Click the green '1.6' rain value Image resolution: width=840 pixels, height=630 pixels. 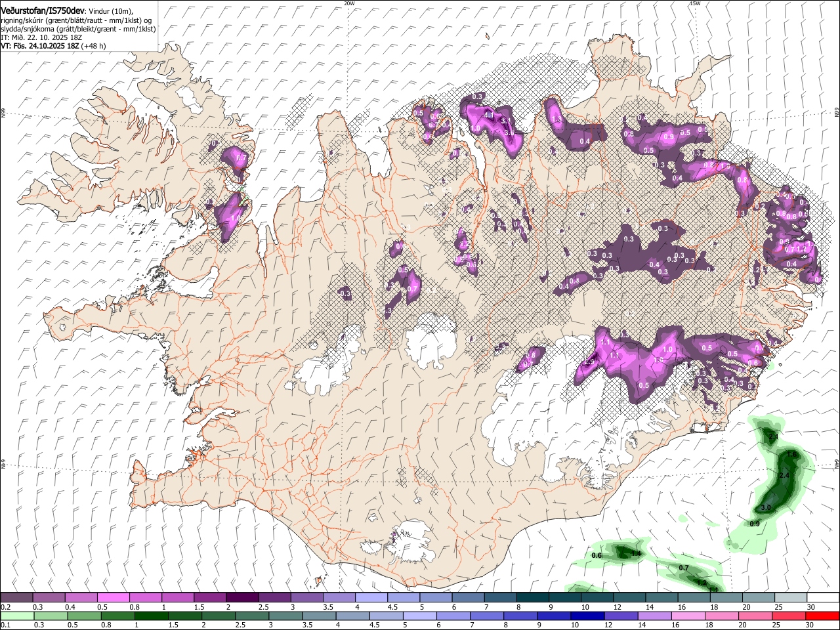click(x=791, y=454)
